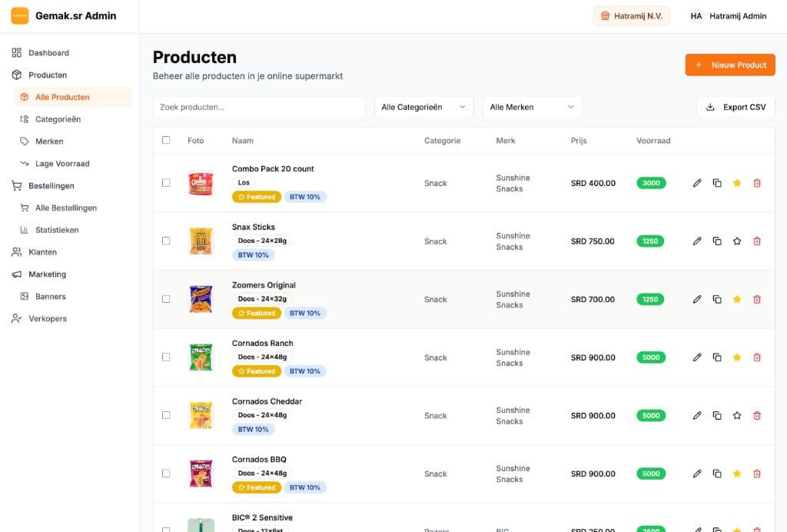This screenshot has height=532, width=787.
Task: Delete the Cornados Cheddar product
Action: coord(757,416)
